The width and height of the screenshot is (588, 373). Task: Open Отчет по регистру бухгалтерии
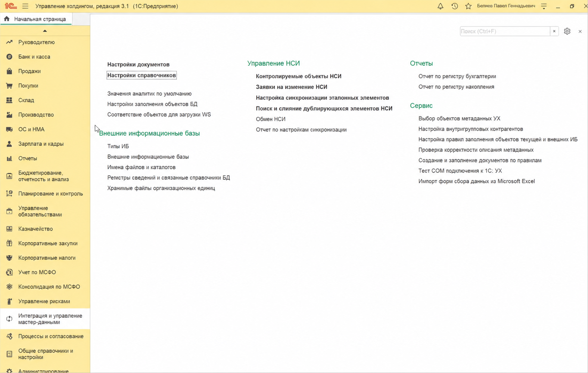457,76
